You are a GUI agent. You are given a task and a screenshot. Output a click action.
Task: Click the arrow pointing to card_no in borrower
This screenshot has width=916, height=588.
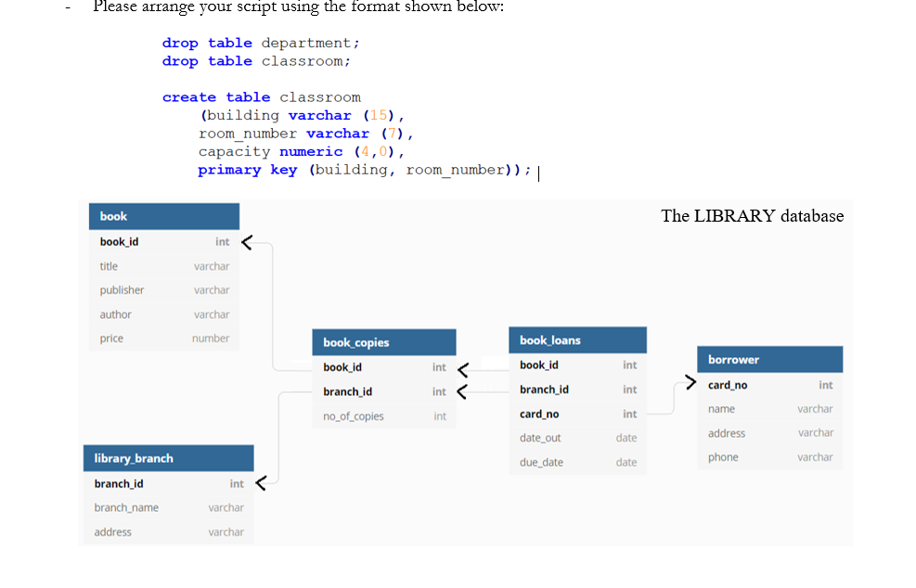[x=690, y=380]
